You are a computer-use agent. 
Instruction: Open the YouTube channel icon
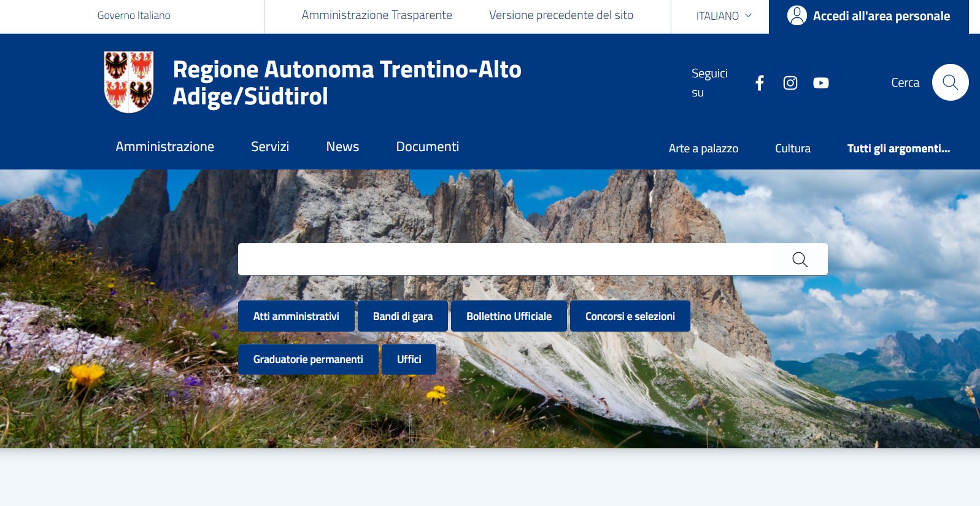821,83
